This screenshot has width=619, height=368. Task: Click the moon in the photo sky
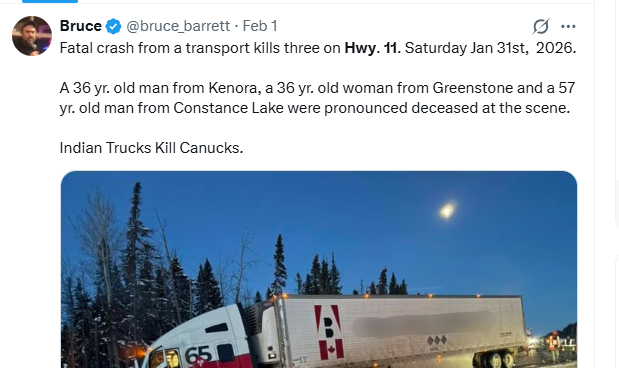(x=447, y=211)
